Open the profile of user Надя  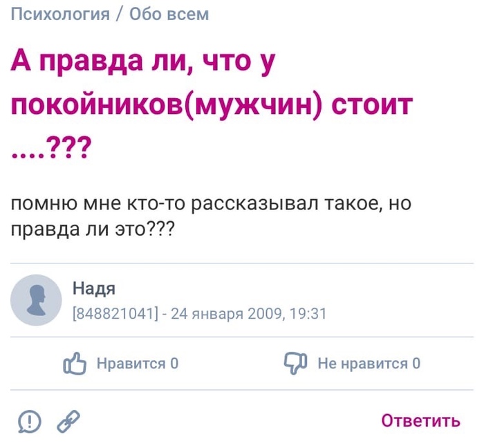[x=94, y=289]
